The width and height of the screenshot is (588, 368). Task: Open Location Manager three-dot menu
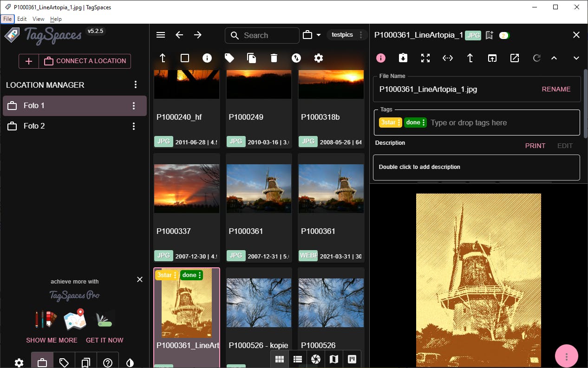(136, 84)
